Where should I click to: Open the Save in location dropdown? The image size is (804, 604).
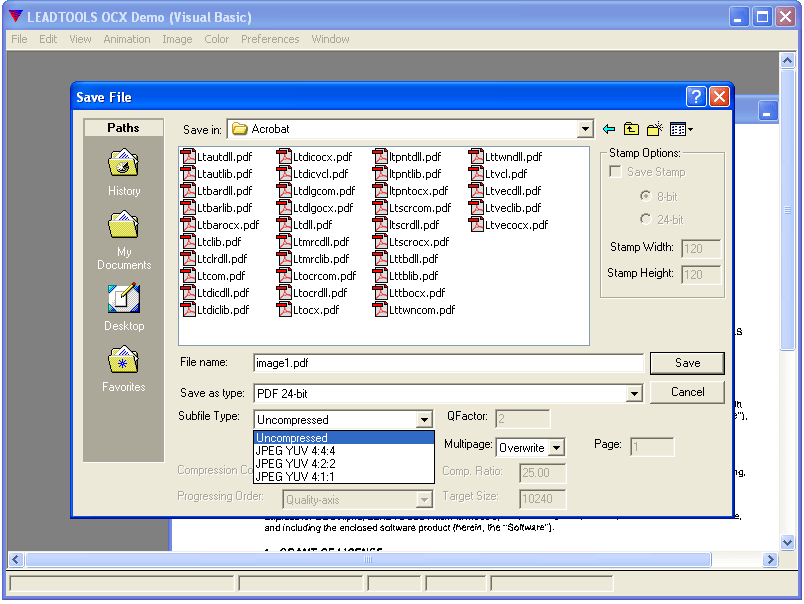point(584,129)
